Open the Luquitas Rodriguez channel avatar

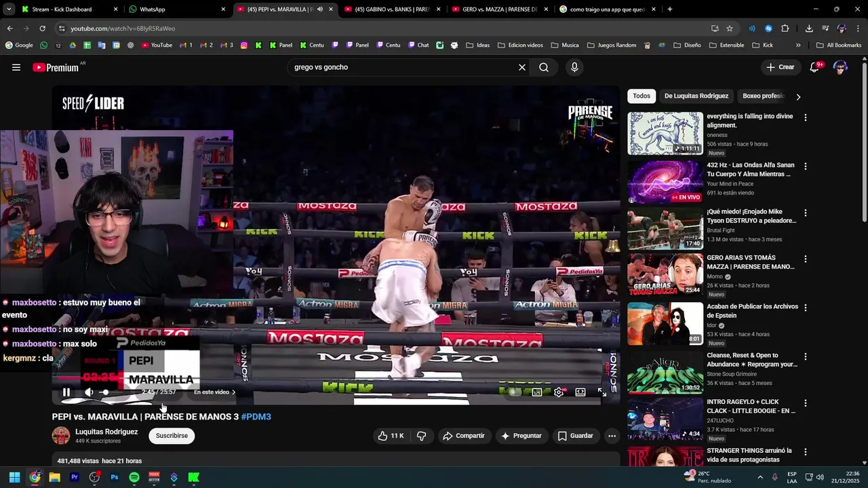tap(61, 436)
